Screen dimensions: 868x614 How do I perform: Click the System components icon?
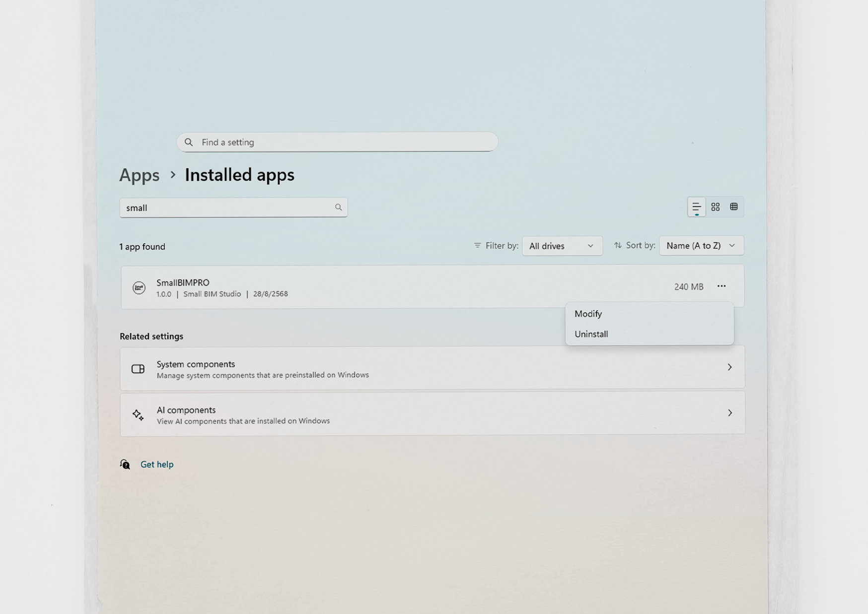click(138, 369)
